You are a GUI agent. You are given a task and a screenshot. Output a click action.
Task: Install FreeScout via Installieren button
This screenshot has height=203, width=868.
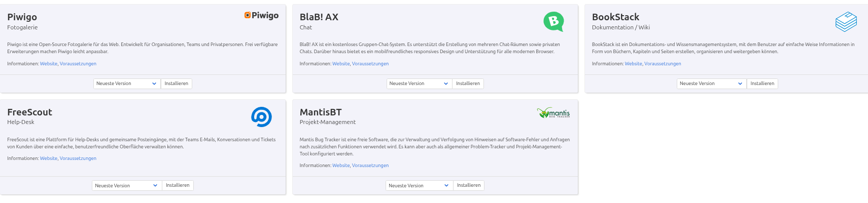[178, 185]
